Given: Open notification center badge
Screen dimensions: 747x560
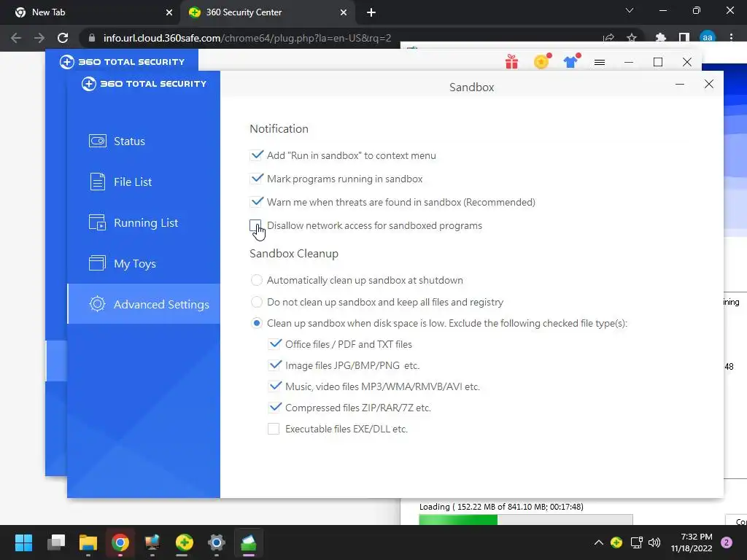Looking at the screenshot, I should 727,542.
